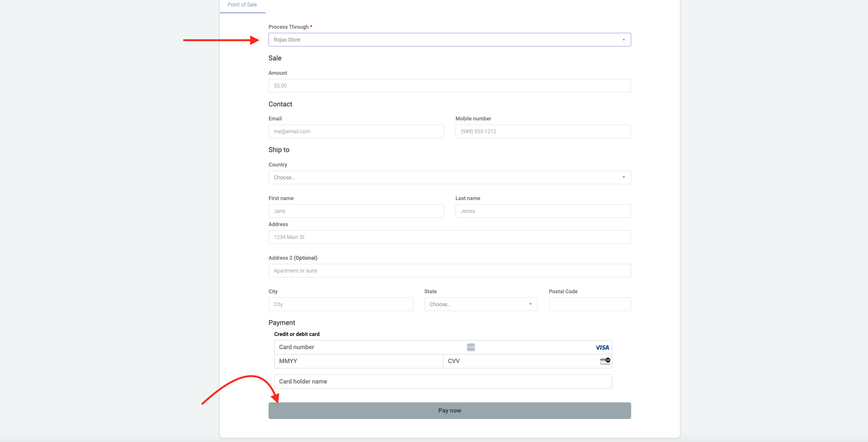868x442 pixels.
Task: Click the Card holder name field
Action: (x=443, y=382)
